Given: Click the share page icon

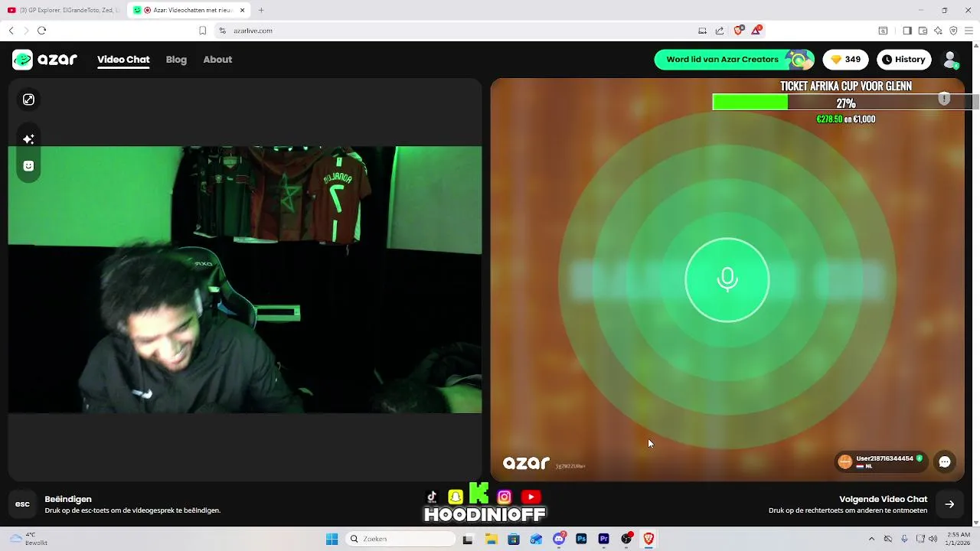Looking at the screenshot, I should tap(720, 31).
